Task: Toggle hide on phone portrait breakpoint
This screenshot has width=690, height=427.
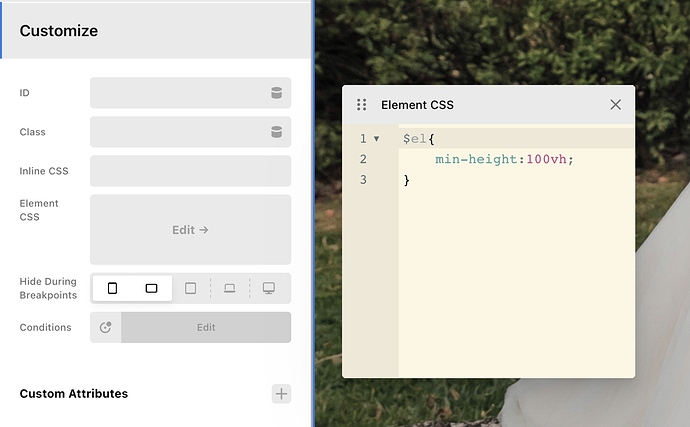Action: [x=112, y=288]
